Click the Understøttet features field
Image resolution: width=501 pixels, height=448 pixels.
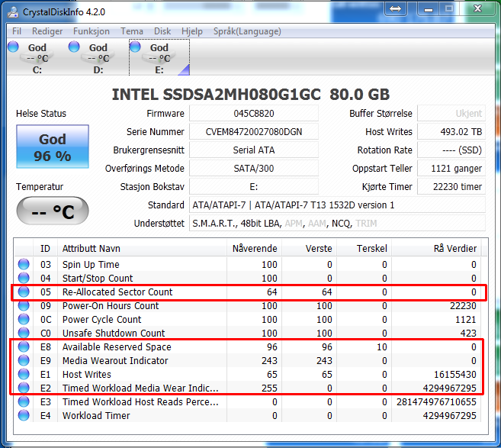(x=337, y=223)
